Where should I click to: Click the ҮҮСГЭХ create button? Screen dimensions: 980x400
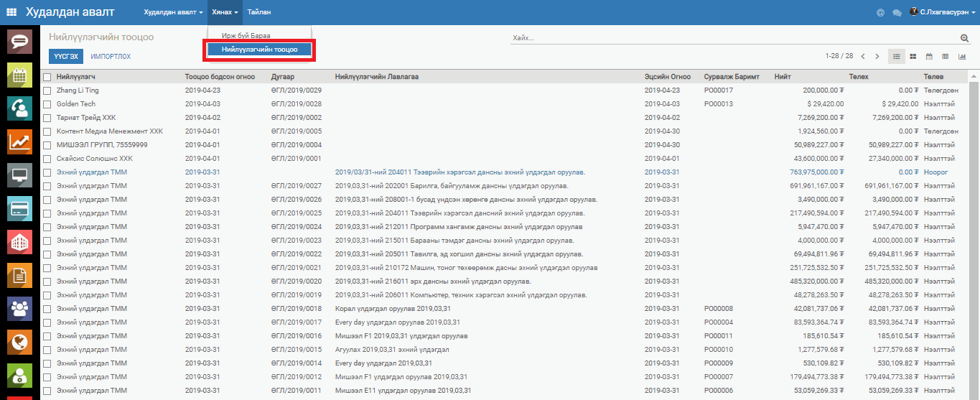66,57
